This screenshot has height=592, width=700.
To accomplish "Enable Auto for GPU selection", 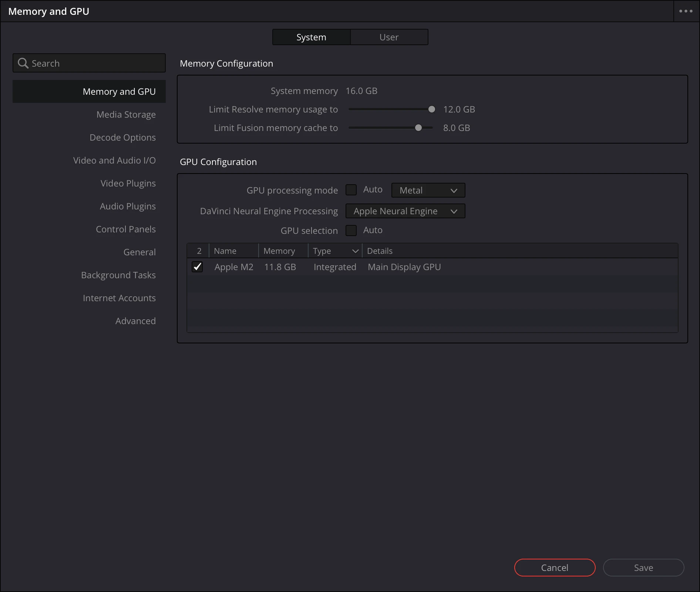I will (351, 231).
